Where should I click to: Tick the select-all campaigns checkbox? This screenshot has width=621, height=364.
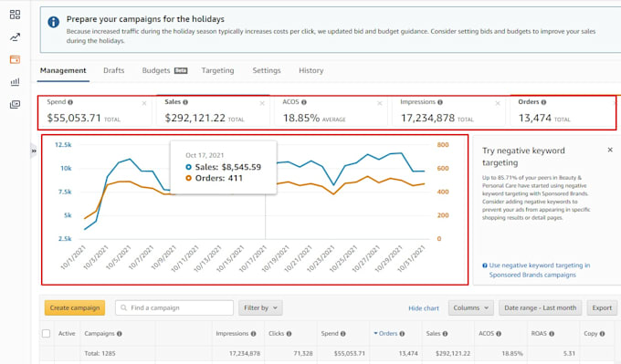coord(46,333)
